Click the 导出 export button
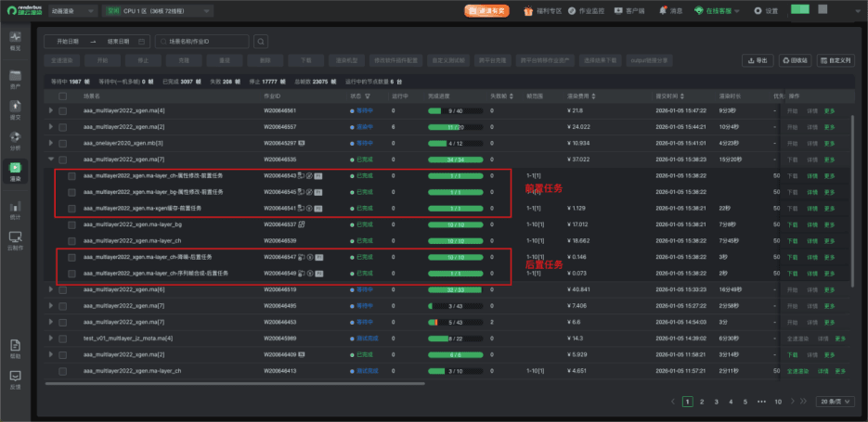Viewport: 868px width, 422px height. (758, 60)
